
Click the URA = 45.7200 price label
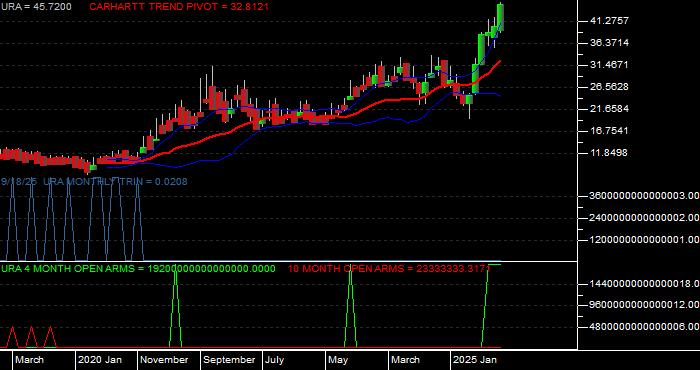pyautogui.click(x=36, y=7)
